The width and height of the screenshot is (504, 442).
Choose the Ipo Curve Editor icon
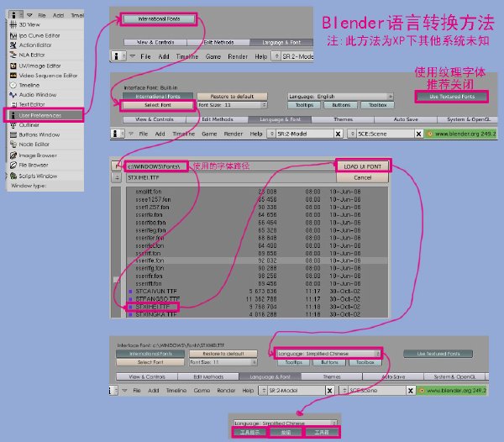coord(13,35)
